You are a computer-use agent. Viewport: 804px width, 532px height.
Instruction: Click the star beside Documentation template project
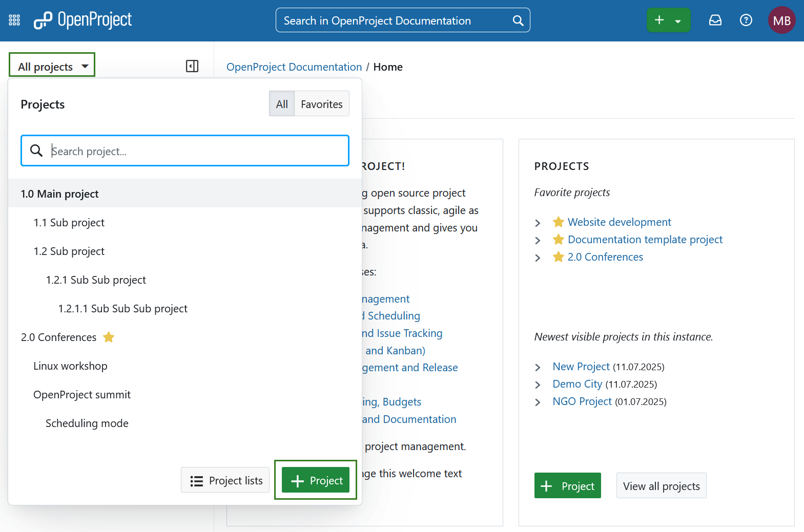pyautogui.click(x=559, y=239)
